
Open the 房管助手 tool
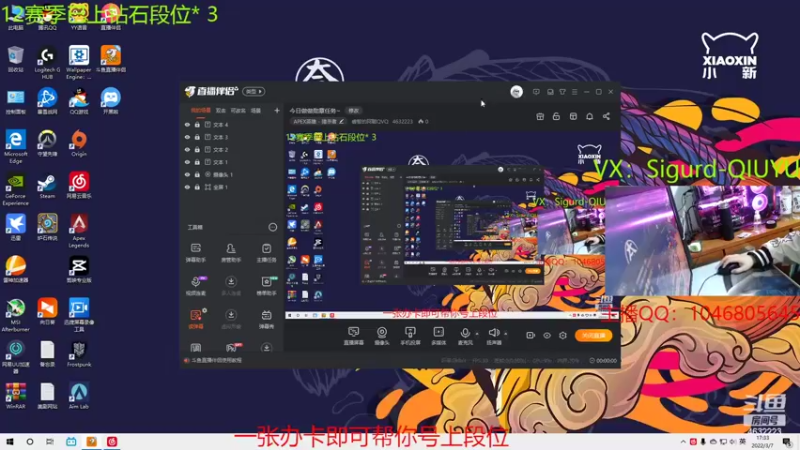pyautogui.click(x=231, y=253)
